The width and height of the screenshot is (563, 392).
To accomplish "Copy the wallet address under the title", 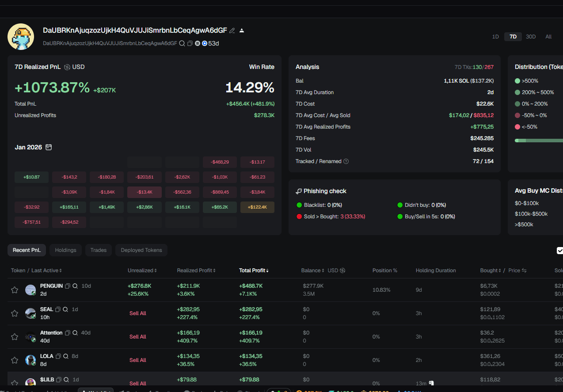I will pos(190,43).
